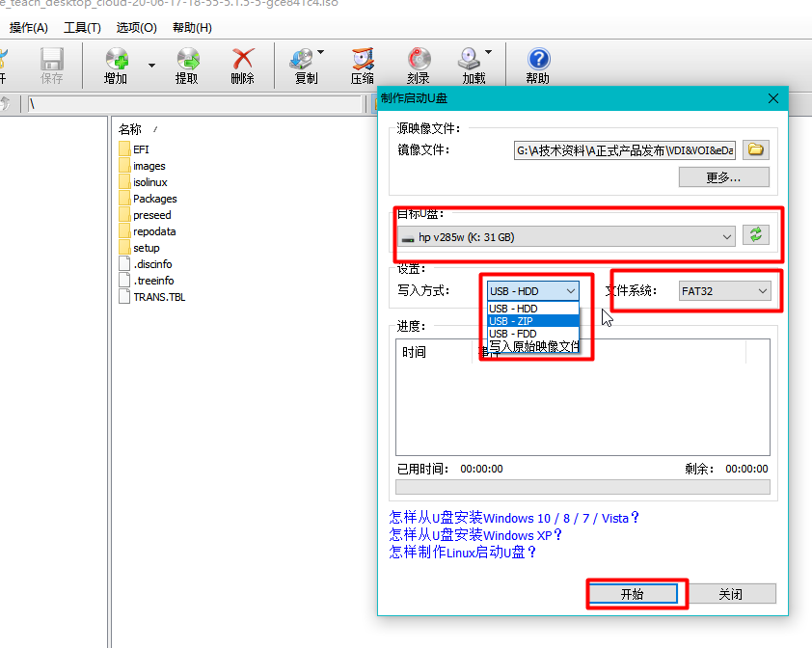Click the Extract (提取) toolbar icon
The height and width of the screenshot is (648, 812).
coord(187,60)
